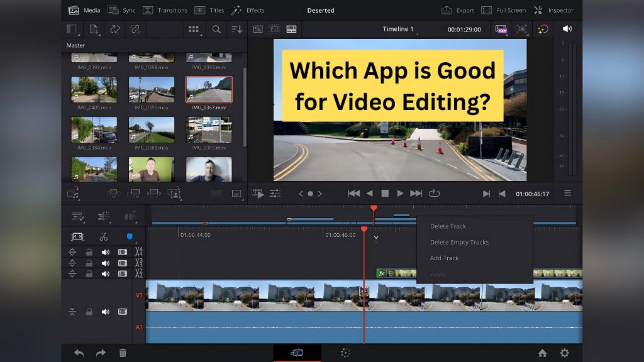Click the Stop square button
The image size is (644, 362).
click(385, 194)
